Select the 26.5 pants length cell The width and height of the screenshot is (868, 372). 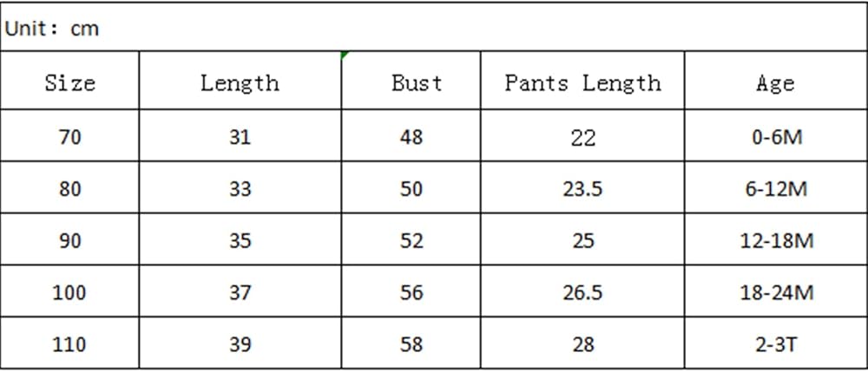coord(582,291)
